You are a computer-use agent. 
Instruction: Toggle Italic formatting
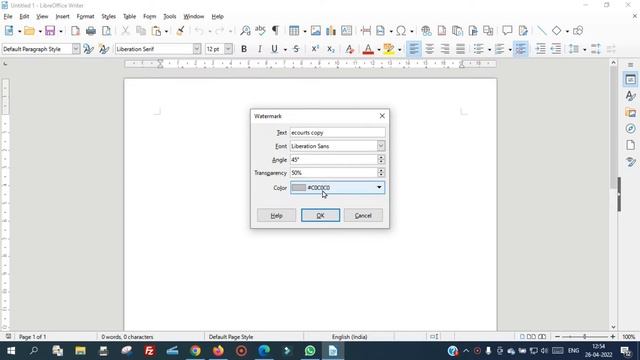(x=260, y=49)
